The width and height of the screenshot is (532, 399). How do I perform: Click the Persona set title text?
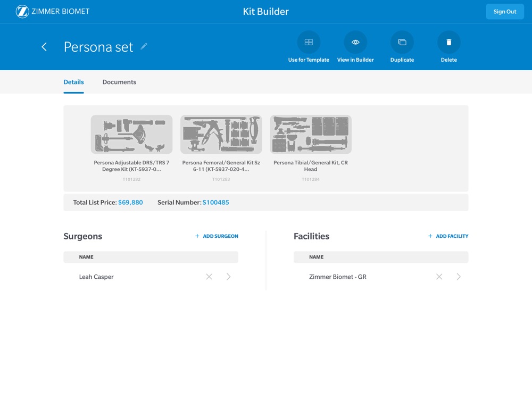point(98,47)
